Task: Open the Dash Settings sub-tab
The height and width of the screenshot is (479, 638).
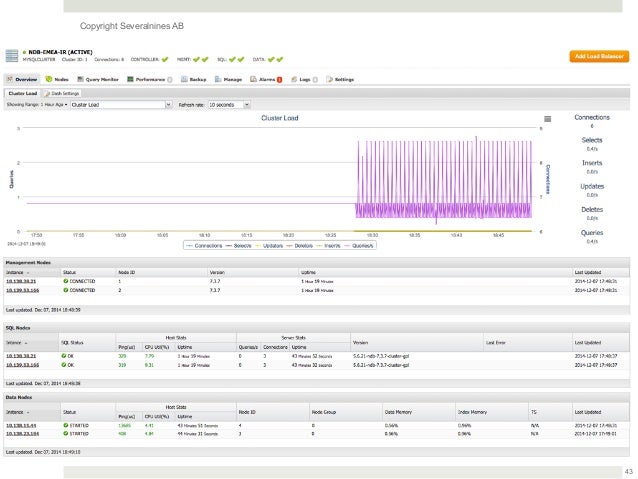Action: tap(65, 92)
